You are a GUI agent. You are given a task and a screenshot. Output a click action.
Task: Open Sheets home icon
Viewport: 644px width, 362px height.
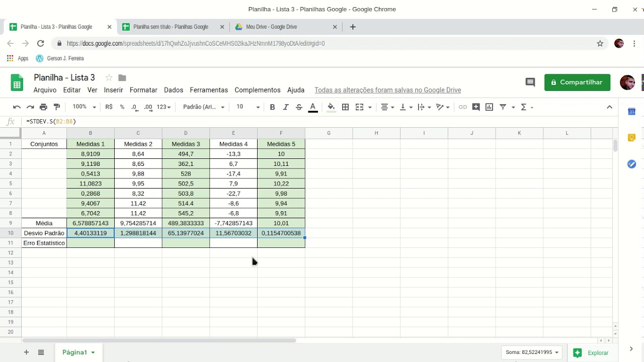17,83
